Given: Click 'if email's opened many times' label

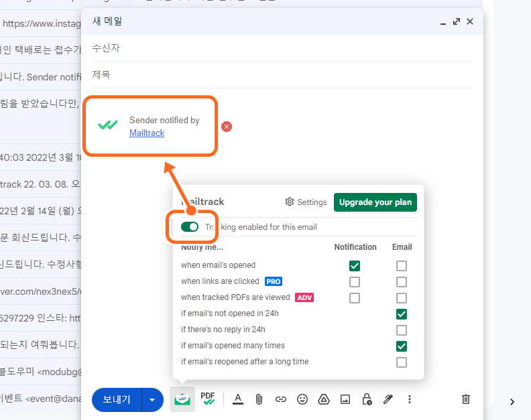Looking at the screenshot, I should (x=233, y=346).
